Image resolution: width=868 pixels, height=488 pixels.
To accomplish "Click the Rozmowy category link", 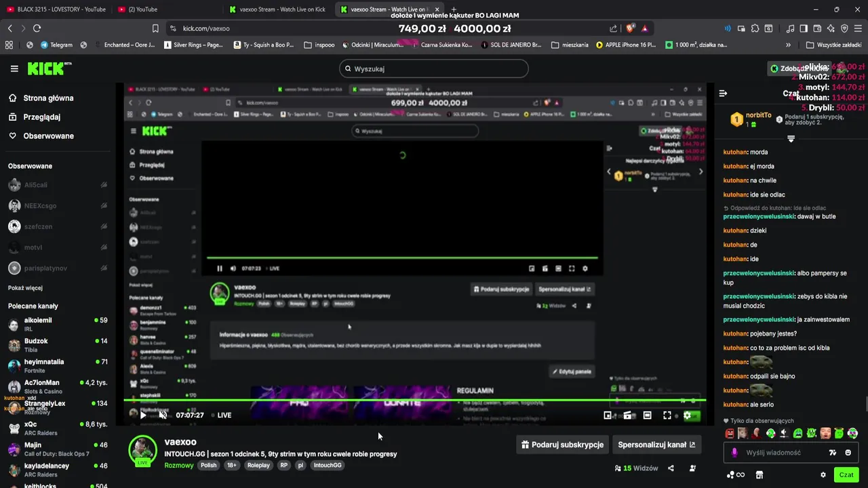I will [x=178, y=466].
